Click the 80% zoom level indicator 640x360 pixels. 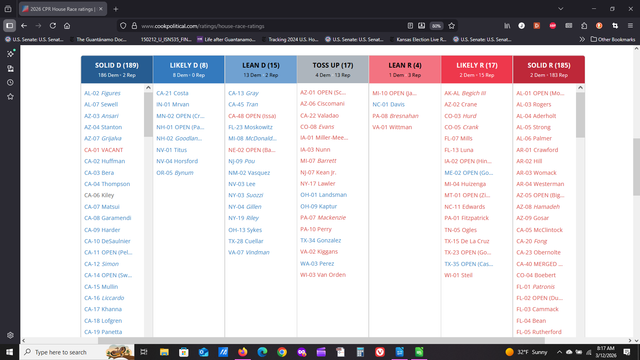[x=436, y=26]
